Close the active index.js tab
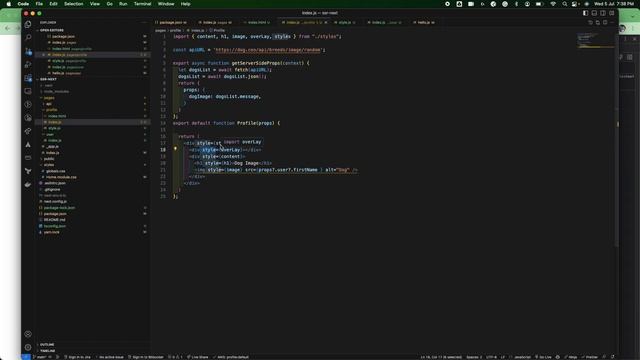The width and height of the screenshot is (640, 360). pyautogui.click(x=326, y=22)
